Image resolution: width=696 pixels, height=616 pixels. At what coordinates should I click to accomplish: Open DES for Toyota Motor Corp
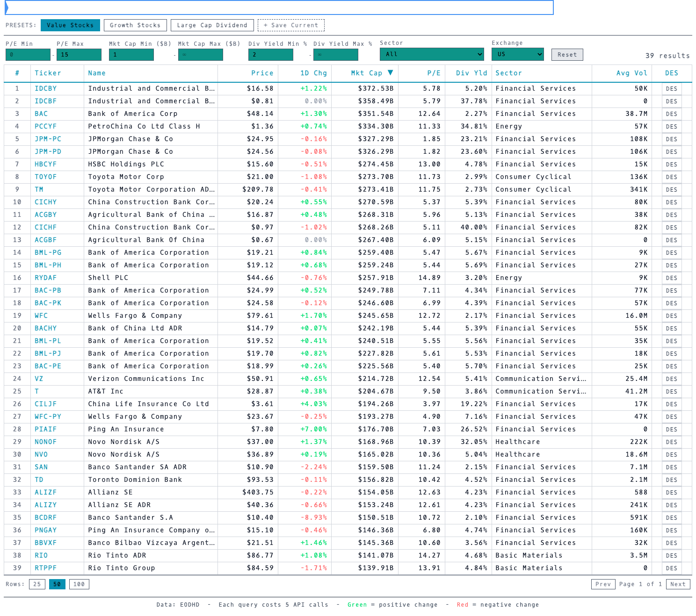[671, 177]
